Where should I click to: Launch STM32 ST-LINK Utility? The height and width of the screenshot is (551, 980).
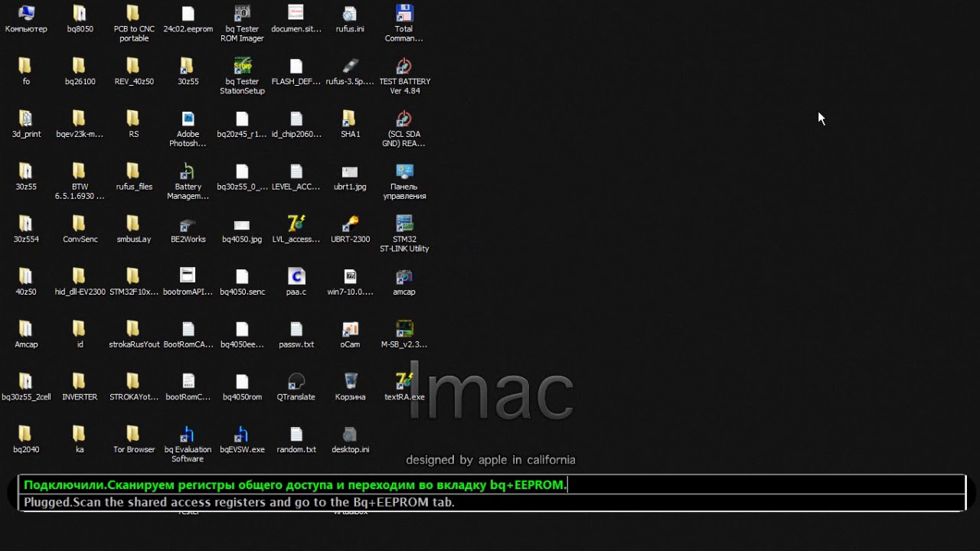404,233
